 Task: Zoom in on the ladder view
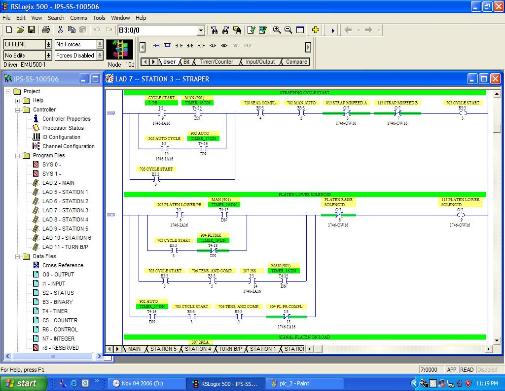tap(277, 30)
